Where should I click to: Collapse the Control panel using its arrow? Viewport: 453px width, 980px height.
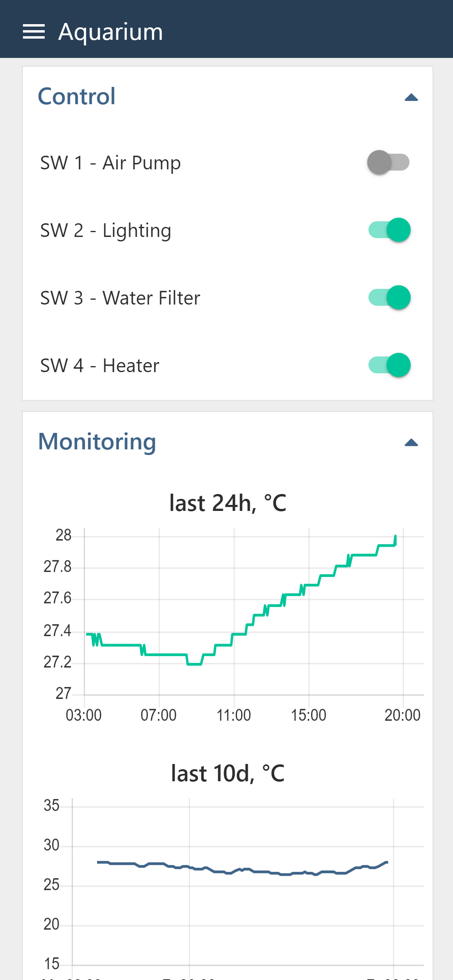411,97
